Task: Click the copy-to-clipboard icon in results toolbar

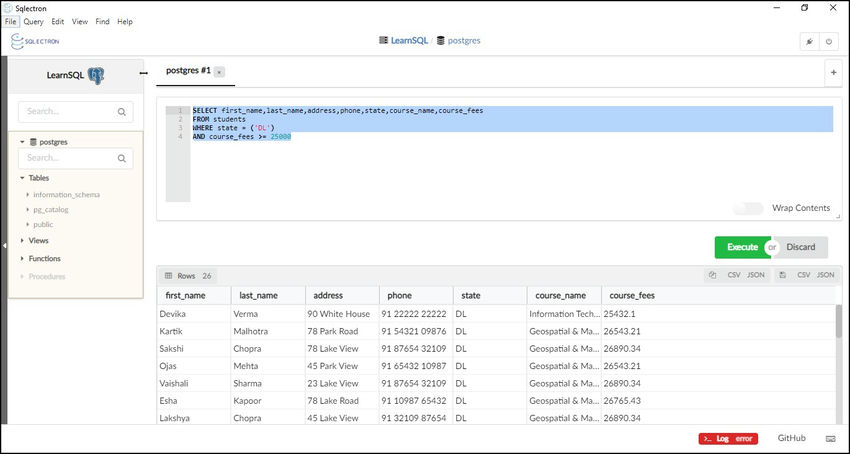Action: pos(712,276)
